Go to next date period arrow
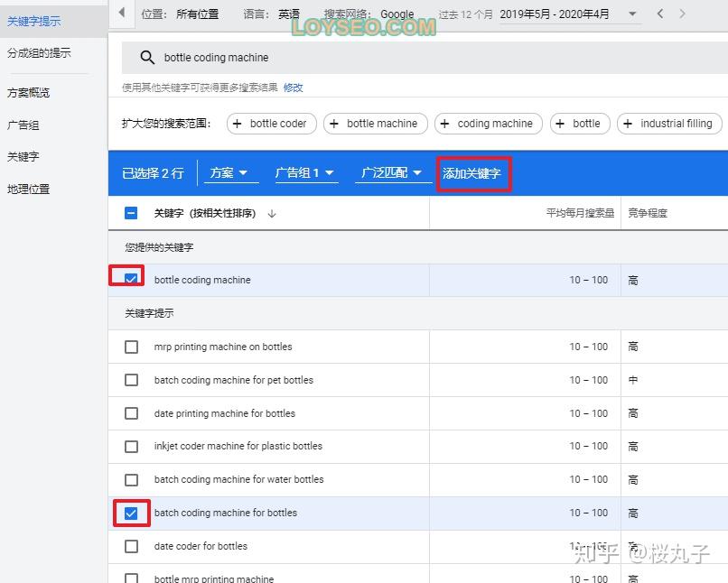This screenshot has width=728, height=583. [682, 14]
